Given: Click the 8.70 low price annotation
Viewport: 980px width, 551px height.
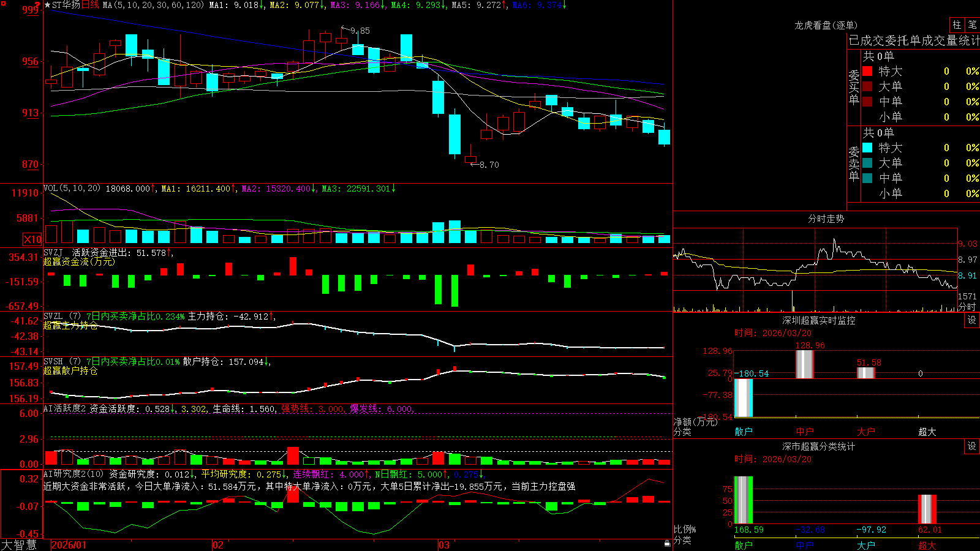Looking at the screenshot, I should pyautogui.click(x=489, y=165).
